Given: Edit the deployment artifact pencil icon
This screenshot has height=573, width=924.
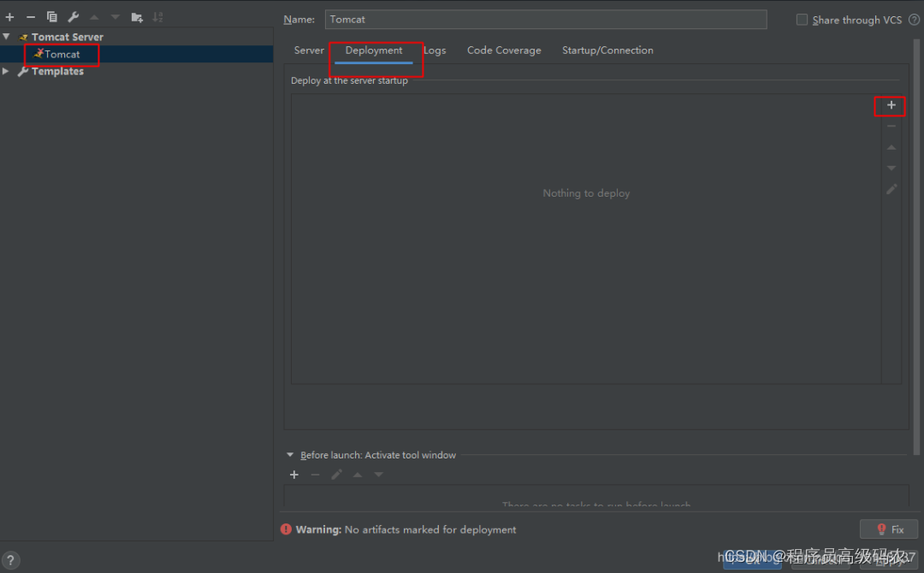Looking at the screenshot, I should (x=891, y=190).
